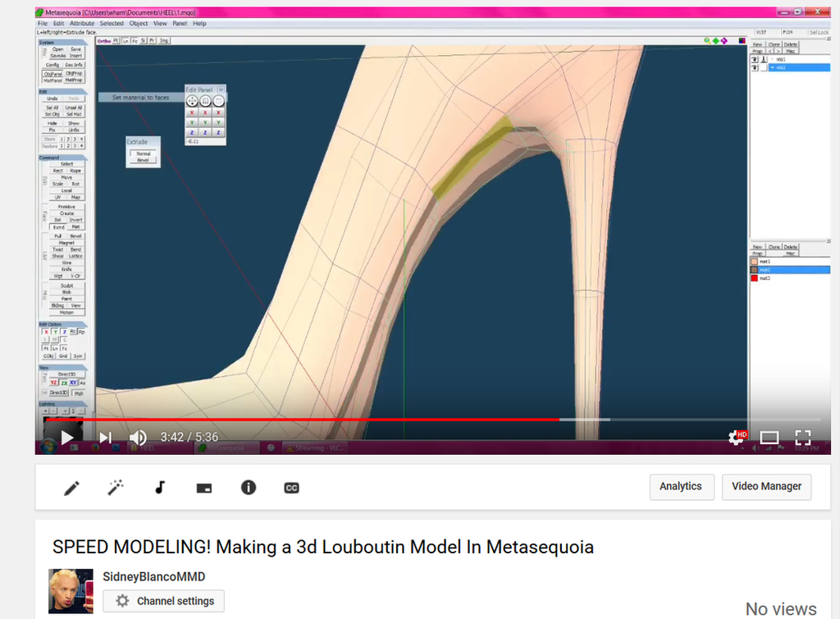This screenshot has width=840, height=619.
Task: Collapse the View panel header
Action: coord(62,368)
